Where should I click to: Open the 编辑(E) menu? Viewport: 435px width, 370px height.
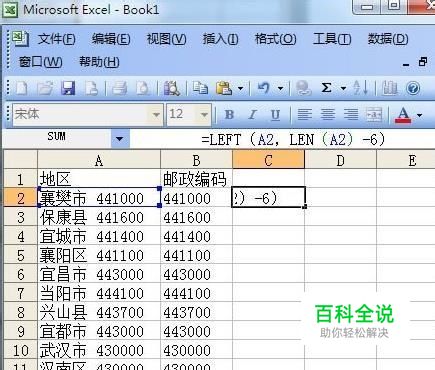click(111, 39)
